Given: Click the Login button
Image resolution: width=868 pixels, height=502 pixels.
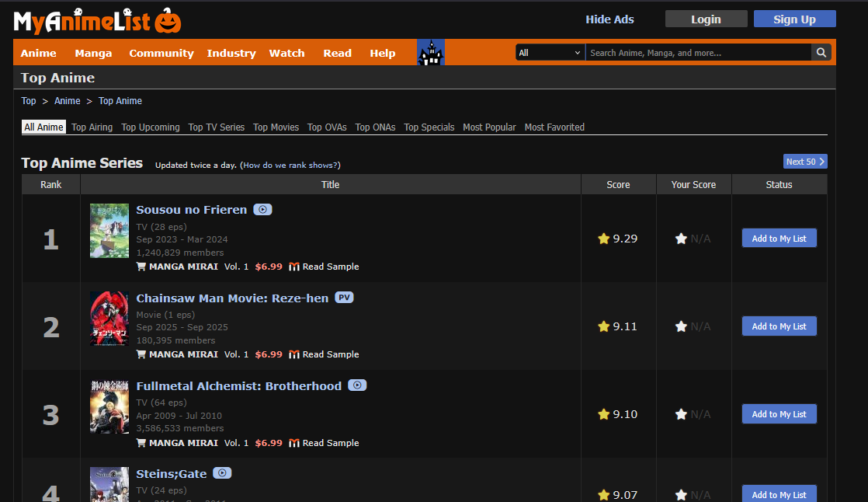Looking at the screenshot, I should click(706, 19).
